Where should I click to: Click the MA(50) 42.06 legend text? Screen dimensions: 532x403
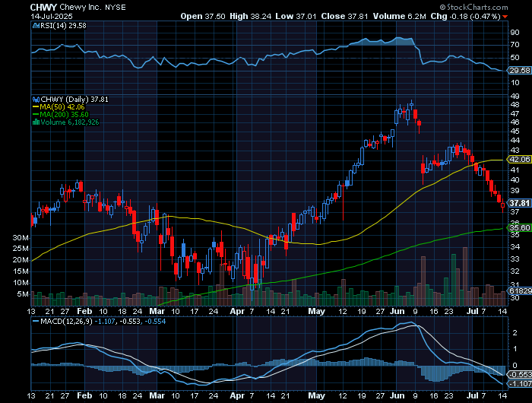point(62,107)
